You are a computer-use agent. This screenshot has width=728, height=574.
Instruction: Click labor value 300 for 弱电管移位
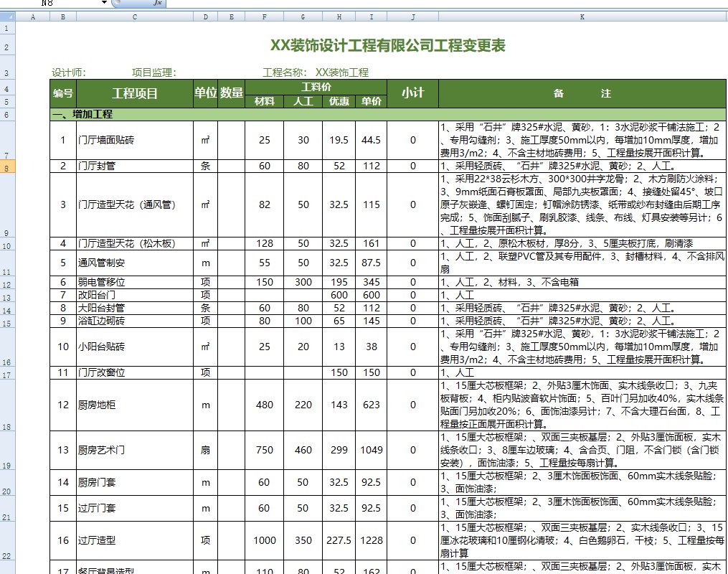[303, 283]
